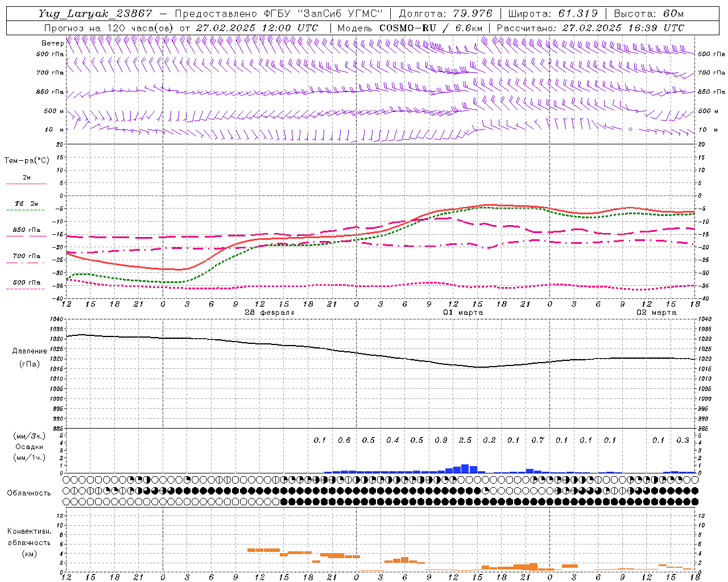
Task: Click the '850 гПа' entry in temperature legend
Action: pos(27,230)
